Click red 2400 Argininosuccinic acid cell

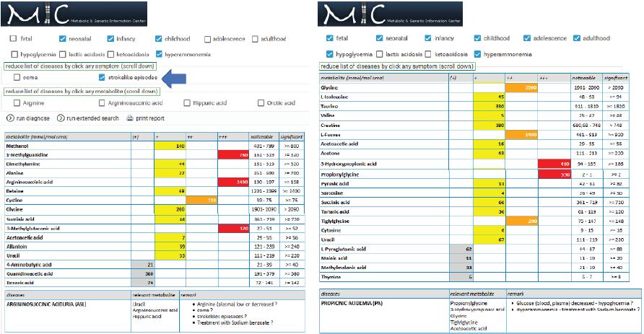(x=233, y=182)
